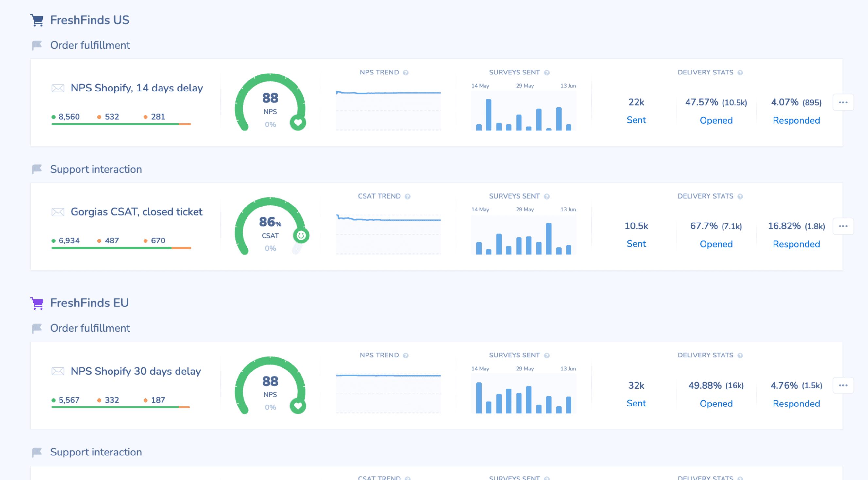Click the help icon beside CSAT TREND in Gorgias card

[408, 196]
